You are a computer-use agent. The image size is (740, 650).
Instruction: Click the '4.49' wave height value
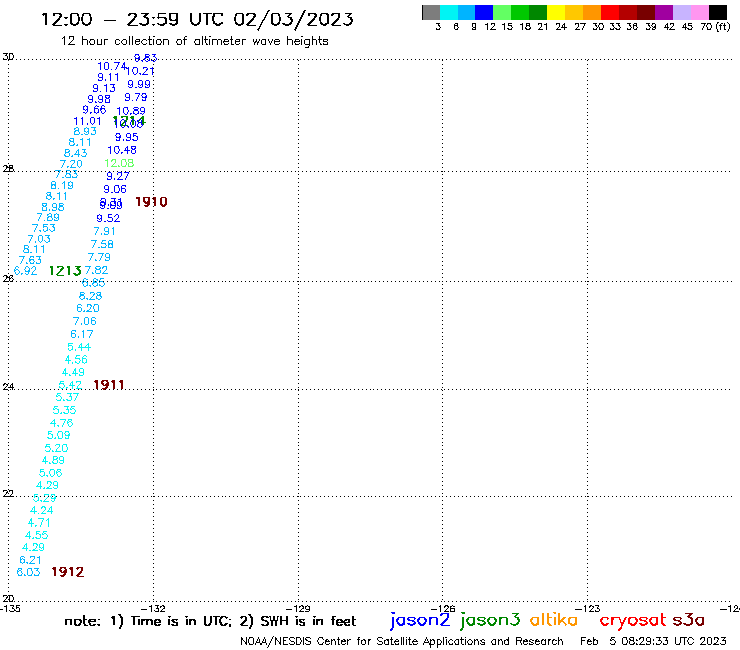point(73,372)
